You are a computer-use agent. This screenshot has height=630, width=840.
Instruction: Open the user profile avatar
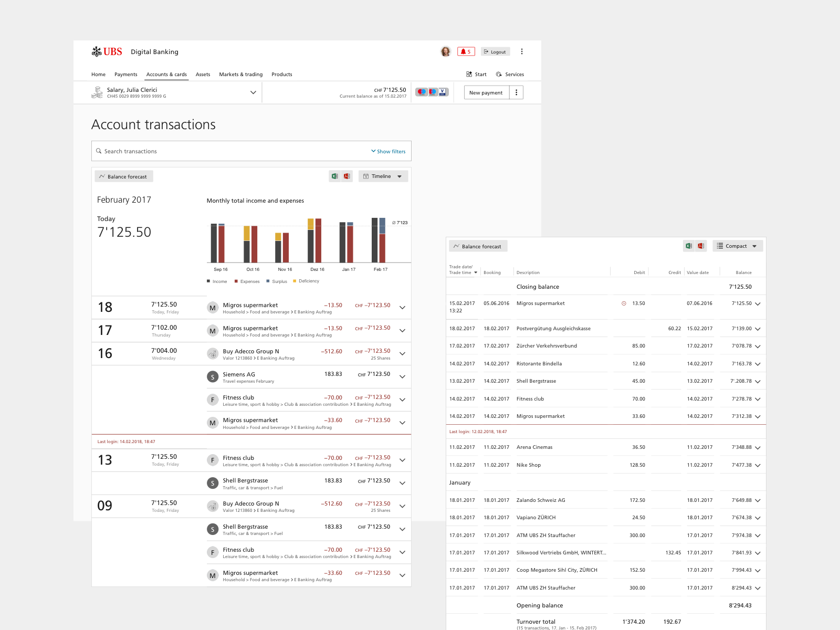(445, 51)
